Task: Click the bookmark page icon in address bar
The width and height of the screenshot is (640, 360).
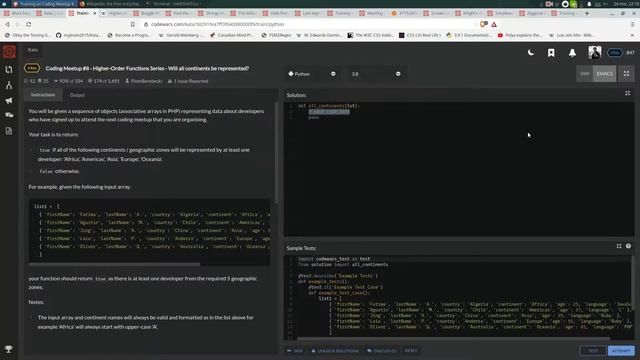Action: coord(132,24)
